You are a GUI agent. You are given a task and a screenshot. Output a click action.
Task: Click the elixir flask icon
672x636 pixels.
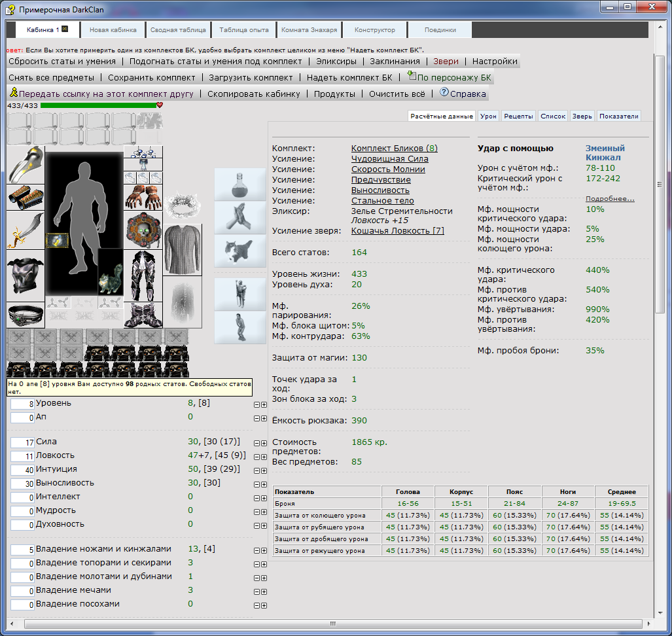coord(240,185)
